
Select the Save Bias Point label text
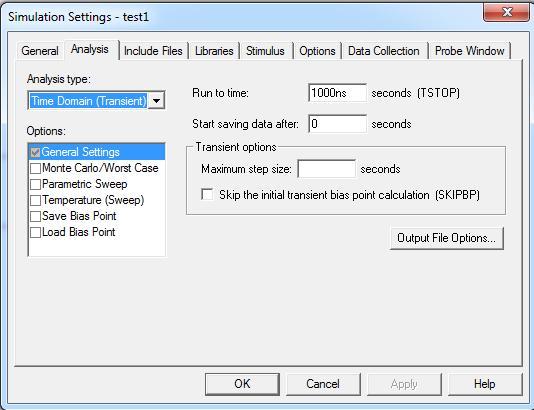tap(79, 216)
